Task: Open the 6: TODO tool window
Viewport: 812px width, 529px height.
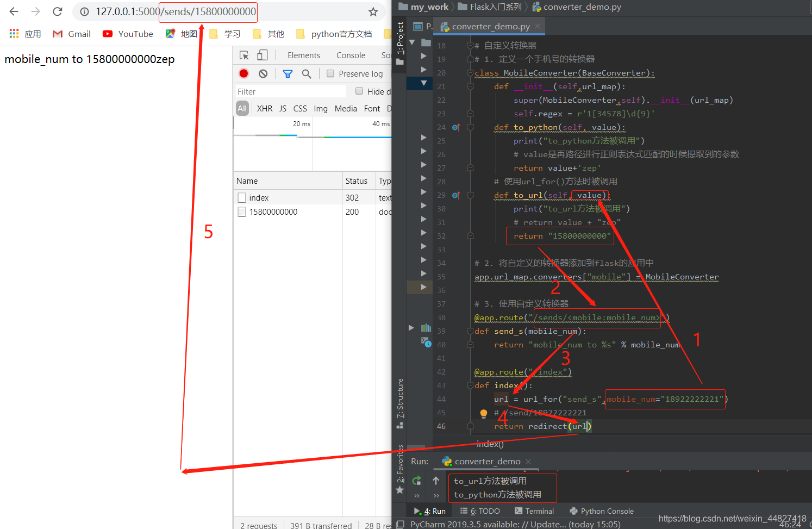Action: (x=480, y=511)
